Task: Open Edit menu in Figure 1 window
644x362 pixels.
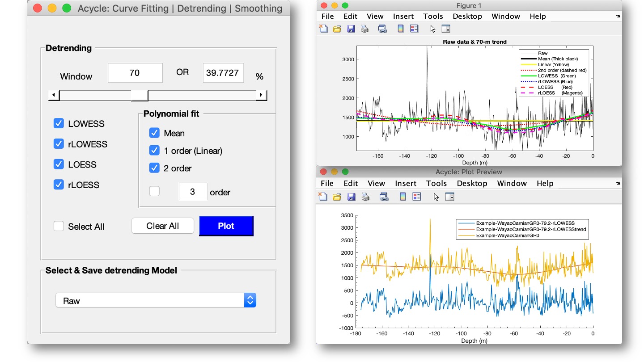Action: click(x=350, y=16)
